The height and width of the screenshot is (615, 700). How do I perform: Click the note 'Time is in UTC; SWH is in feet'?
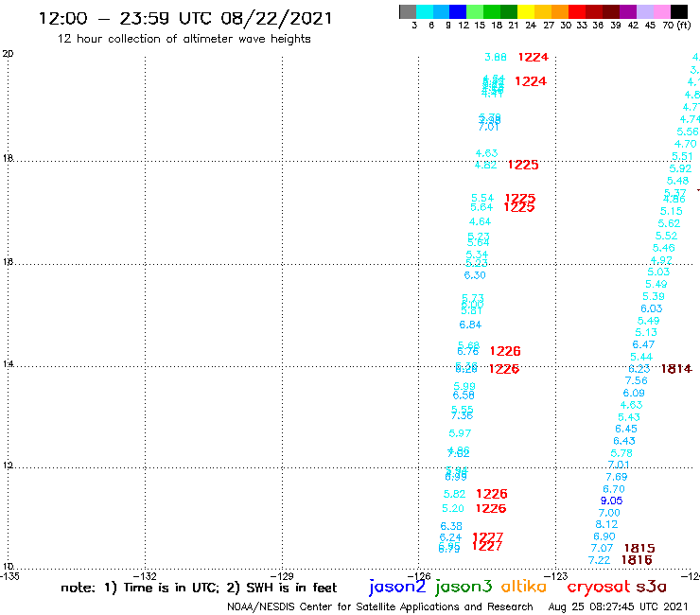point(199,588)
